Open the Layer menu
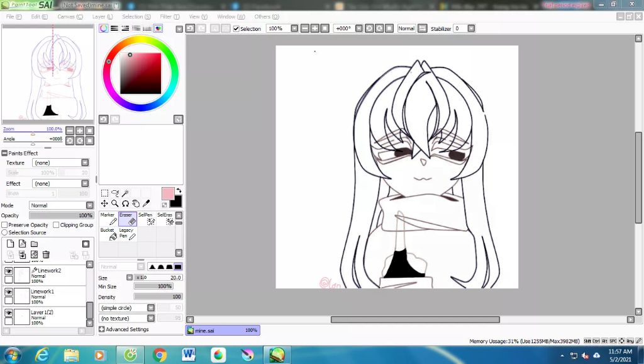 click(x=103, y=16)
